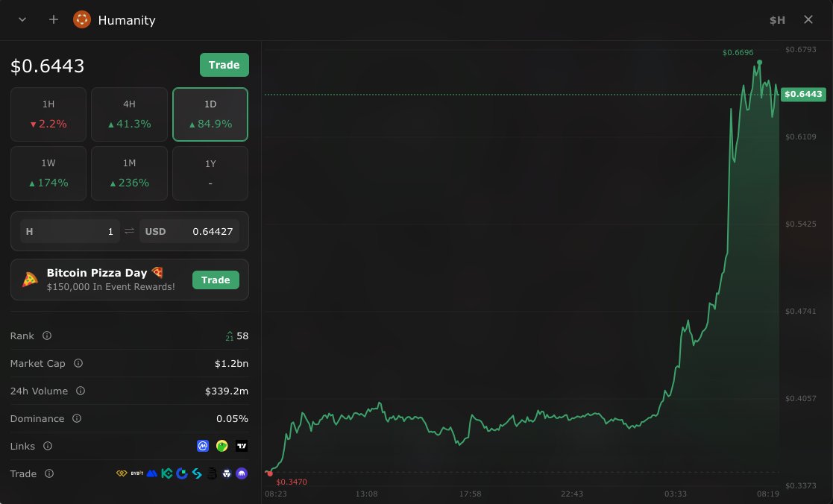This screenshot has height=504, width=833.
Task: Click the black stacked exchange icon in Trade row
Action: [x=212, y=473]
